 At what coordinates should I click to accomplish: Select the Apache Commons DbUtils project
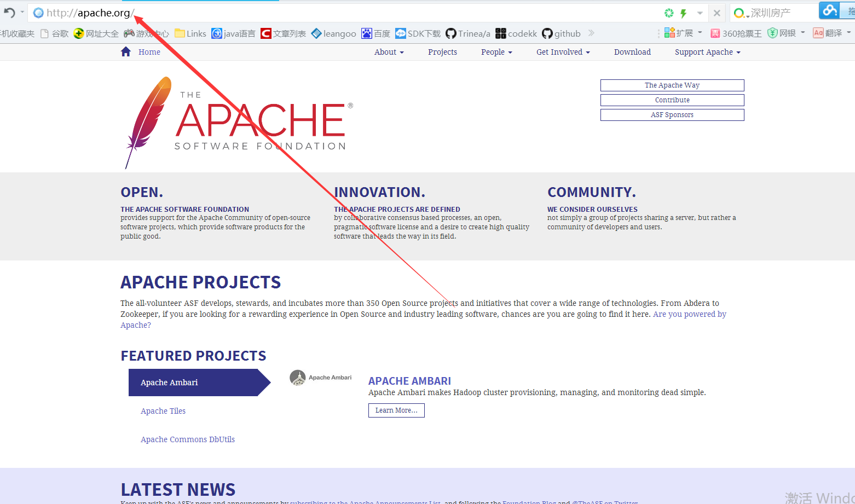[x=188, y=439]
